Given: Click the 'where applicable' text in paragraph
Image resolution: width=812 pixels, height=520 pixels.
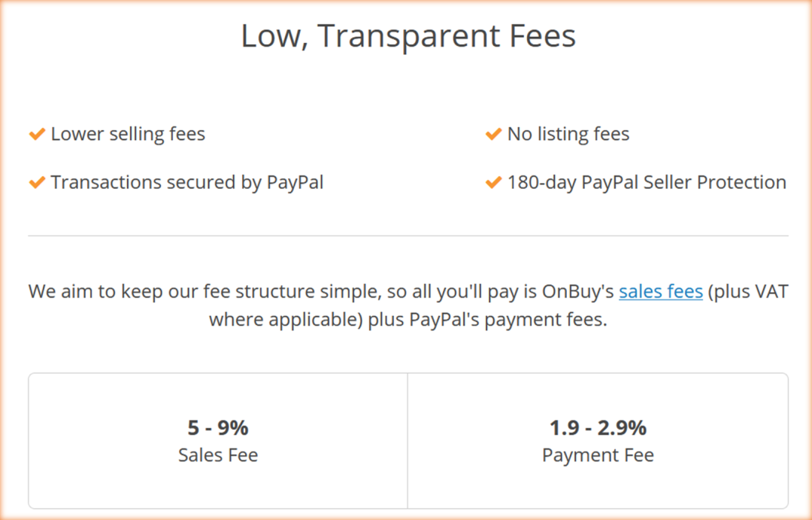Looking at the screenshot, I should click(x=286, y=319).
